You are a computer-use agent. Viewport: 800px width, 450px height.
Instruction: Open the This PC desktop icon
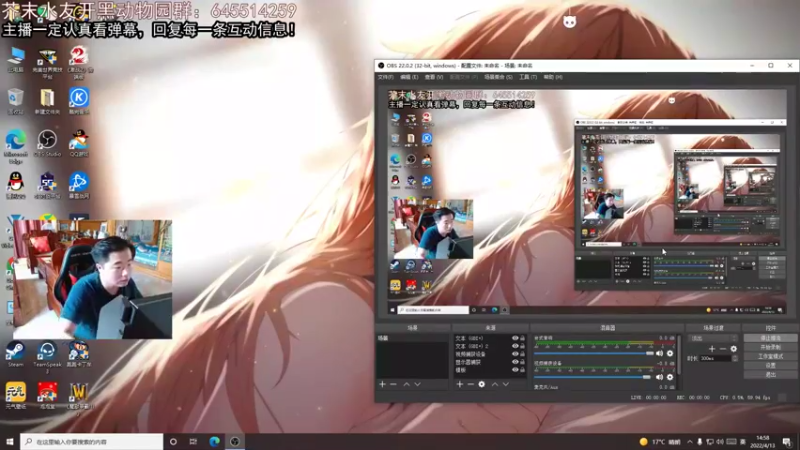click(15, 59)
